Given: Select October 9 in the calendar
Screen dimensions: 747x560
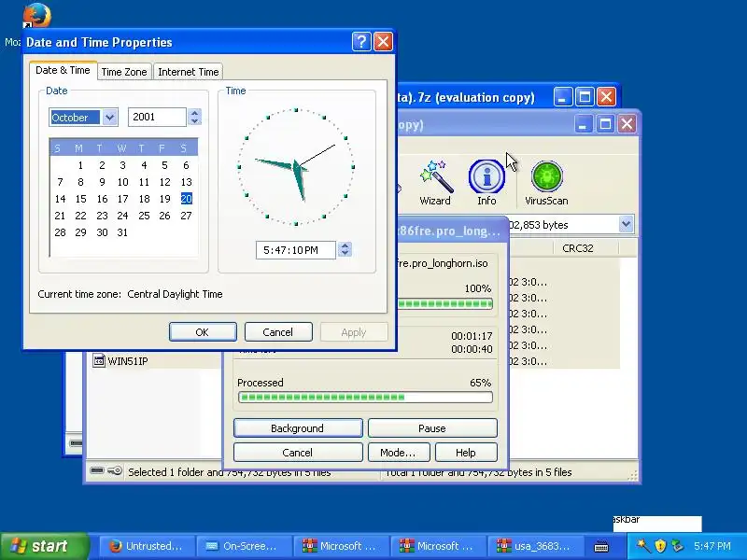Looking at the screenshot, I should click(102, 182).
